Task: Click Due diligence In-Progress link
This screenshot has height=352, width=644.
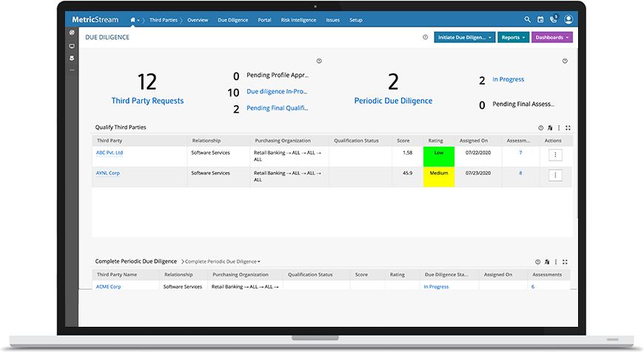Action: [x=277, y=91]
